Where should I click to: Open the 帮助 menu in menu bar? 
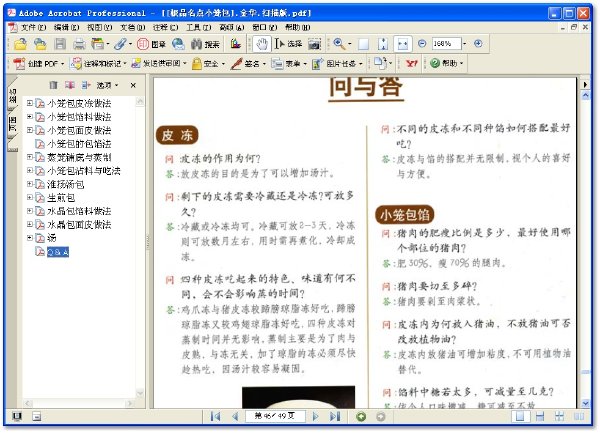[297, 27]
